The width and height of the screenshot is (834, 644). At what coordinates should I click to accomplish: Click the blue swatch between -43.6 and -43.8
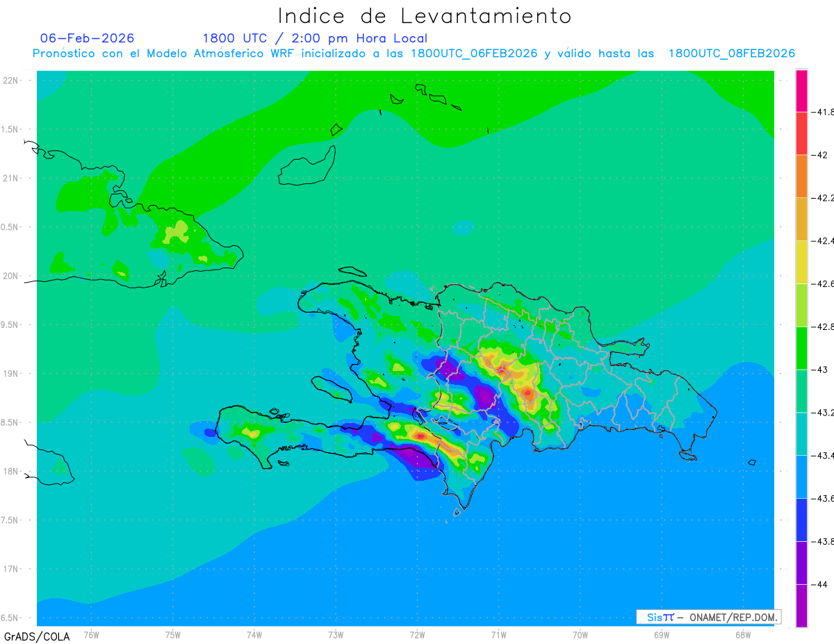pyautogui.click(x=801, y=520)
